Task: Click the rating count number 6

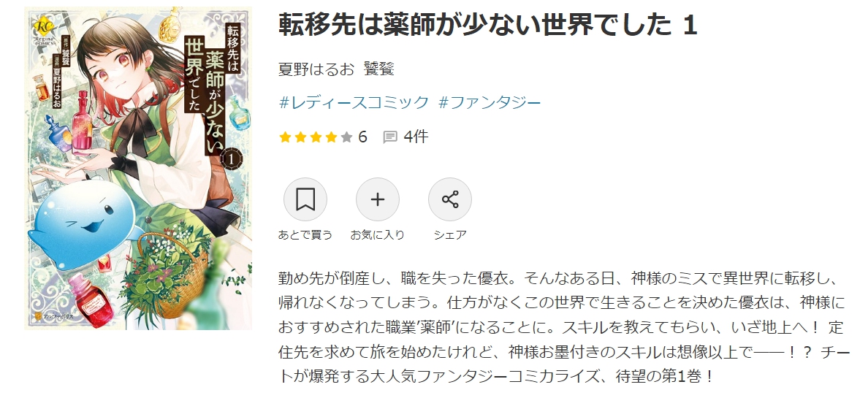Action: point(362,137)
